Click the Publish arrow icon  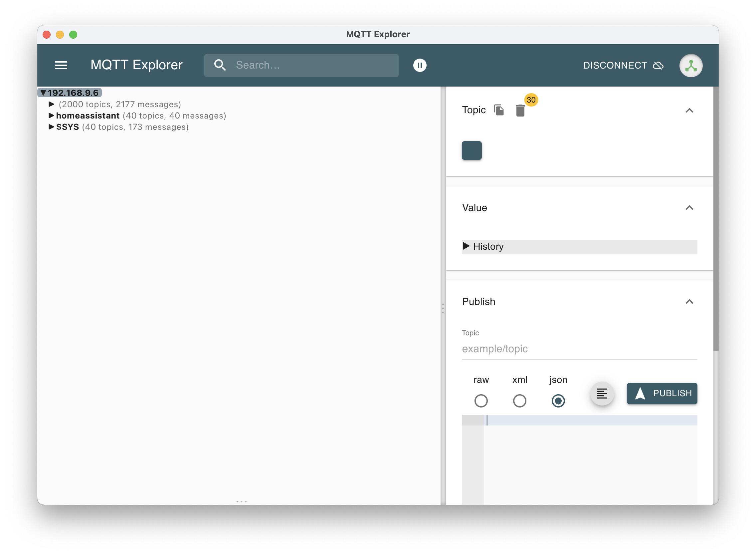[x=640, y=394]
